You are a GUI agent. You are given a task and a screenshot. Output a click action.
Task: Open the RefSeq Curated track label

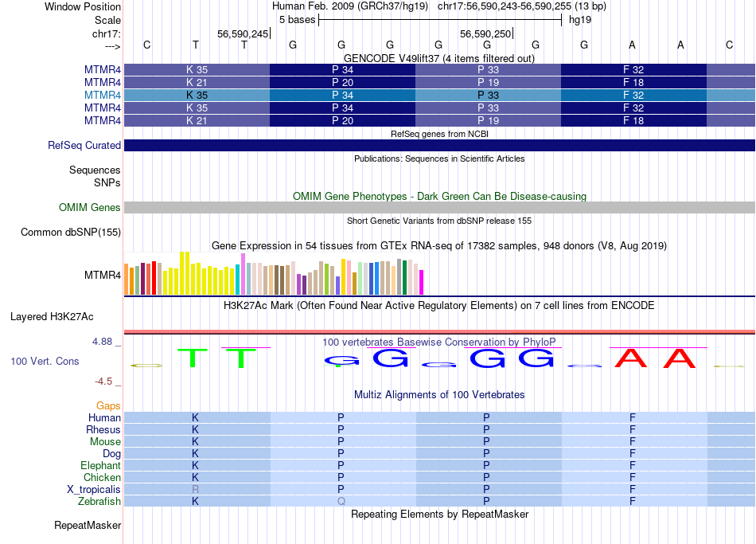click(84, 145)
